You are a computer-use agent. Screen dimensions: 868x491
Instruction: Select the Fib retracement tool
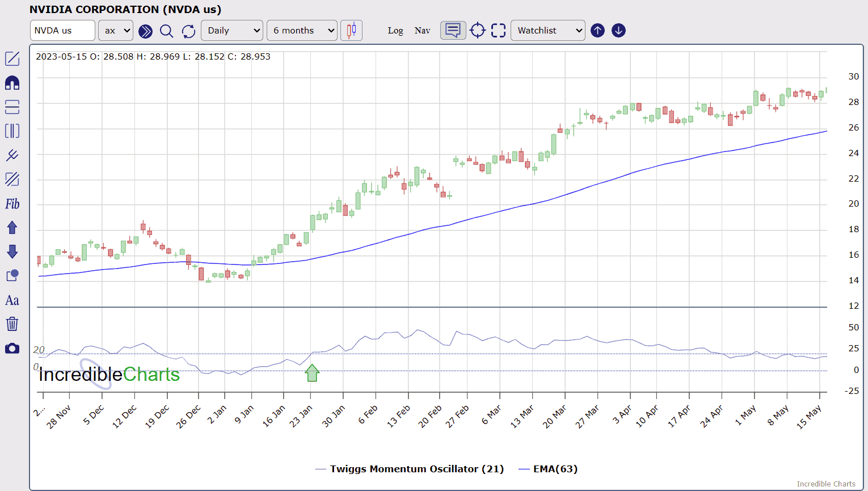12,204
